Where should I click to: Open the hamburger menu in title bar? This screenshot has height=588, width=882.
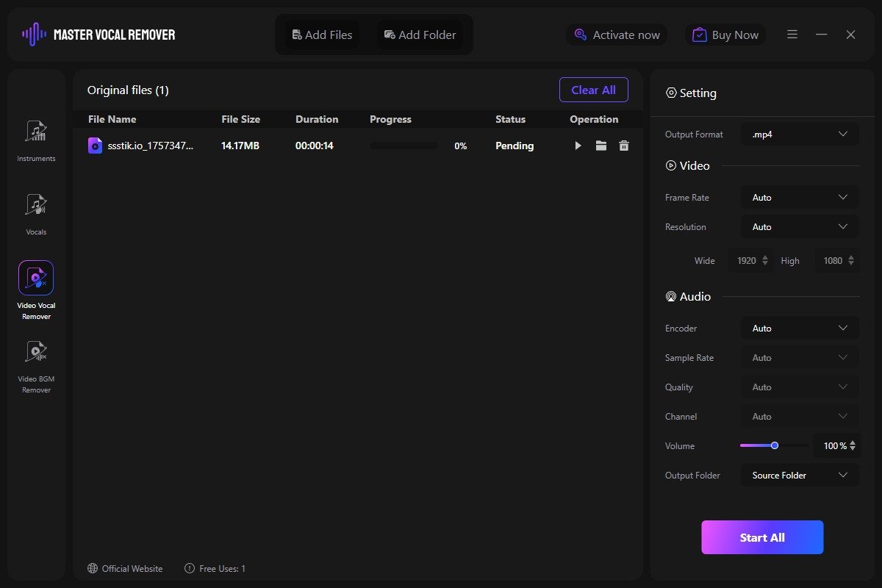point(792,35)
